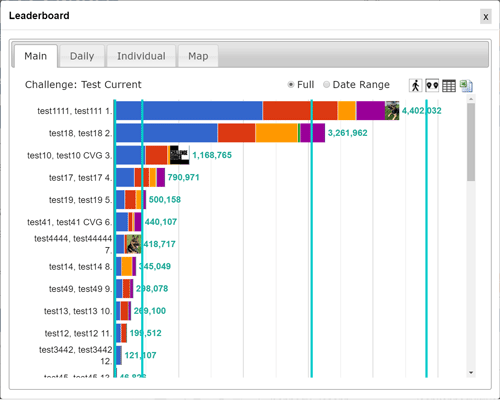
Task: Click the dog avatar on test4444 bar
Action: click(133, 244)
